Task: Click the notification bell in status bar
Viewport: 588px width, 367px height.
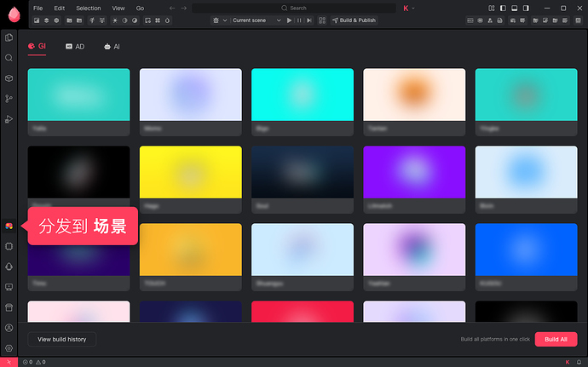Action: click(579, 362)
